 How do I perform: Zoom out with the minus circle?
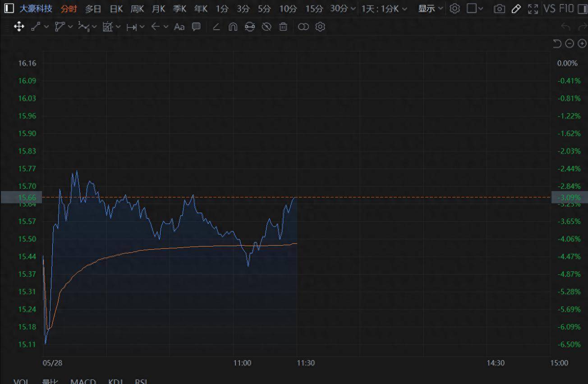[x=570, y=43]
